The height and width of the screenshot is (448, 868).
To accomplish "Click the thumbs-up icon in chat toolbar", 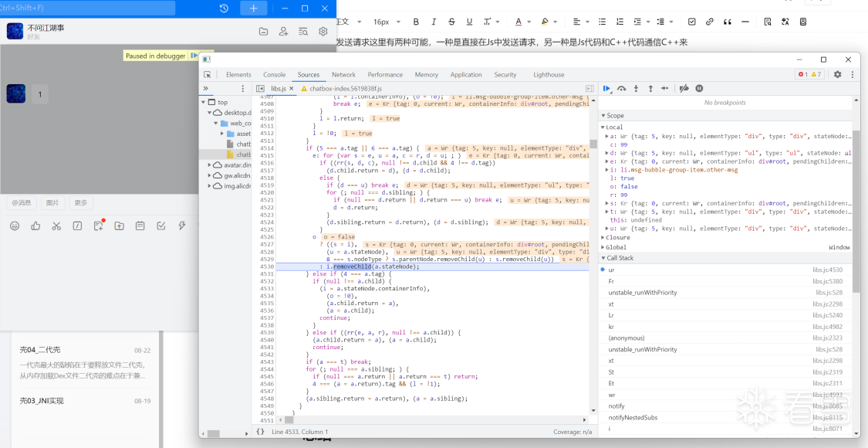I will [x=35, y=226].
